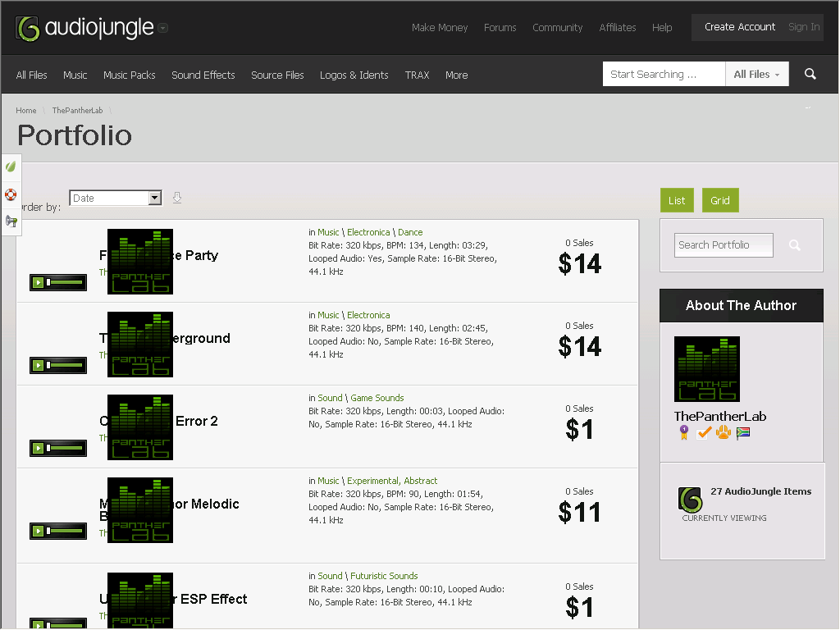
Task: Click the megaphone sidebar icon
Action: (x=11, y=221)
